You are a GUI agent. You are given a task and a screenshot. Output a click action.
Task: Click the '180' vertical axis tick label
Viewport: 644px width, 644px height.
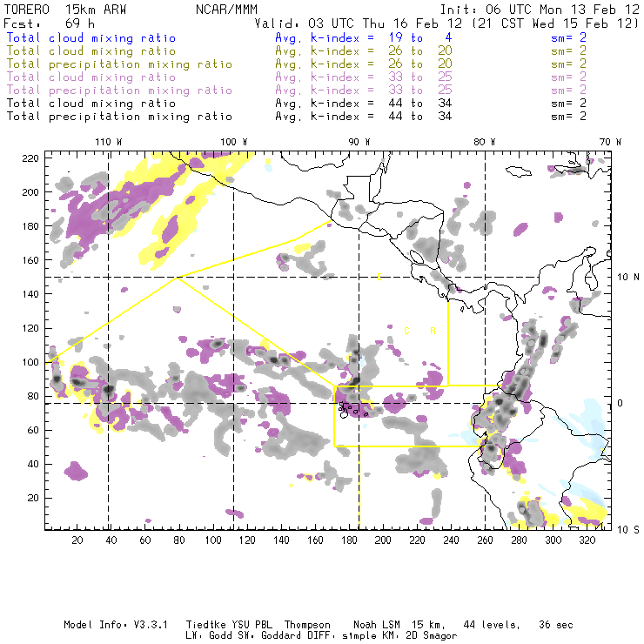click(x=30, y=227)
